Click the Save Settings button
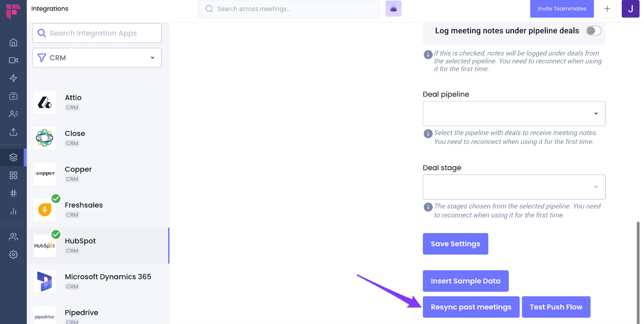The height and width of the screenshot is (324, 644). pyautogui.click(x=455, y=244)
